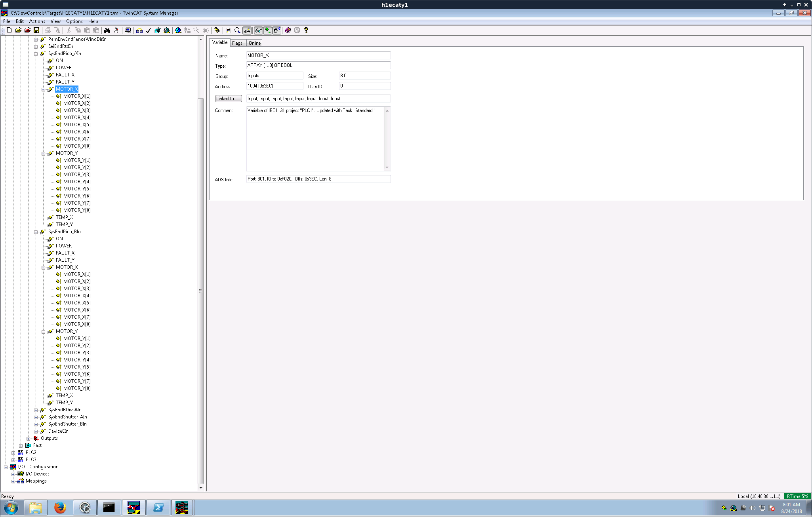
Task: Click the volume speaker tray icon
Action: [753, 508]
